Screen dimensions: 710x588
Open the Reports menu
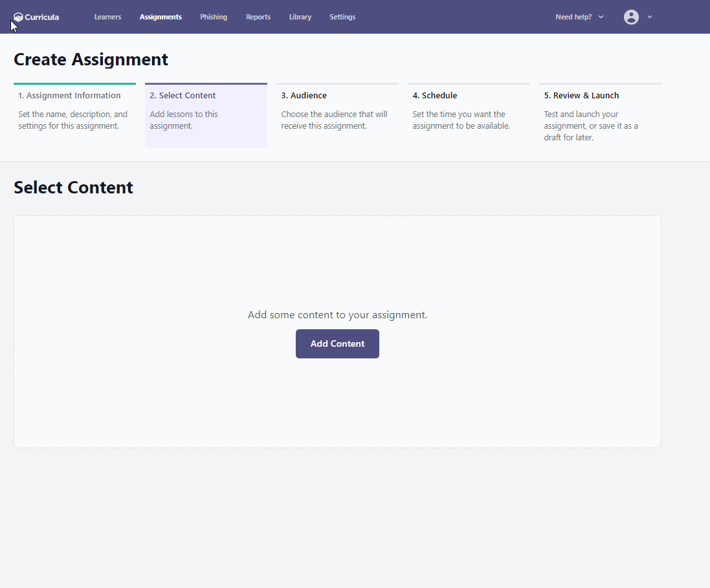(x=258, y=17)
